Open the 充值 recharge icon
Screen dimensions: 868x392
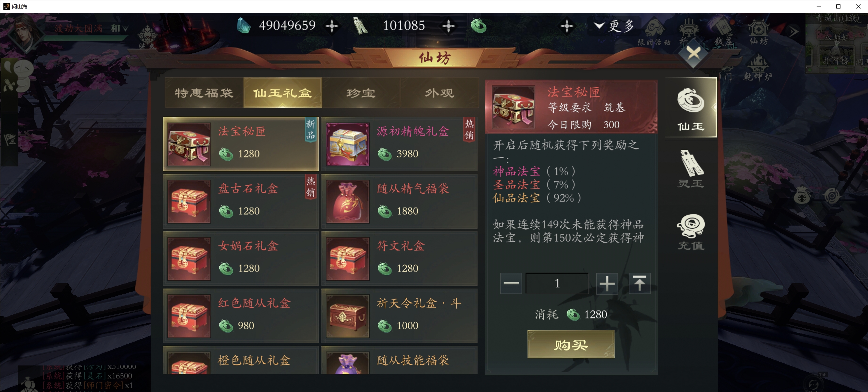(x=691, y=232)
